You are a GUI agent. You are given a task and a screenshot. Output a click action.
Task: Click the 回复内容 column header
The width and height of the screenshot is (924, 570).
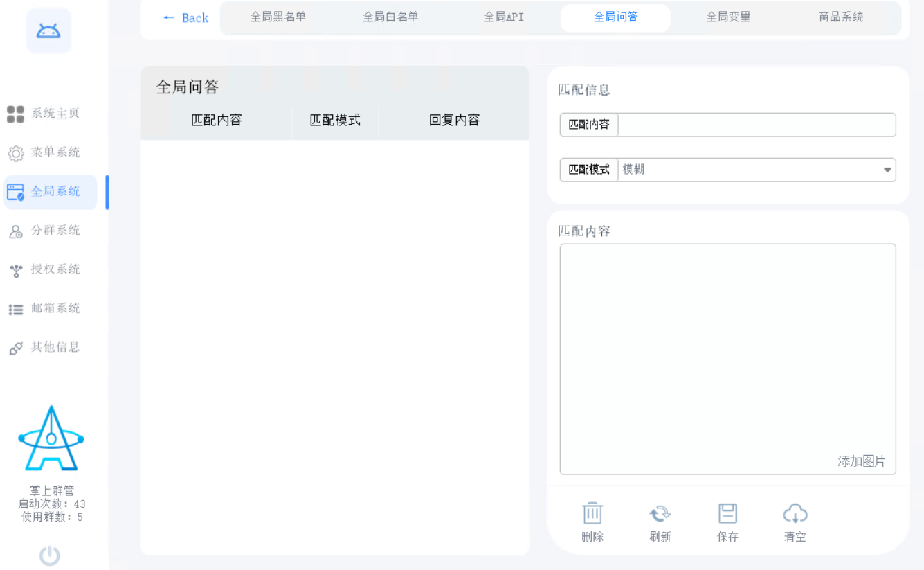coord(454,121)
